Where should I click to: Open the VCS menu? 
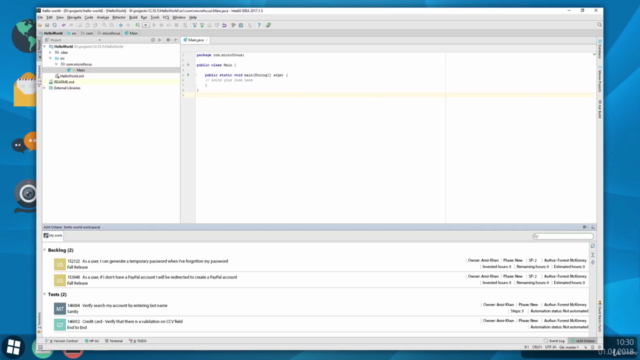tap(166, 18)
